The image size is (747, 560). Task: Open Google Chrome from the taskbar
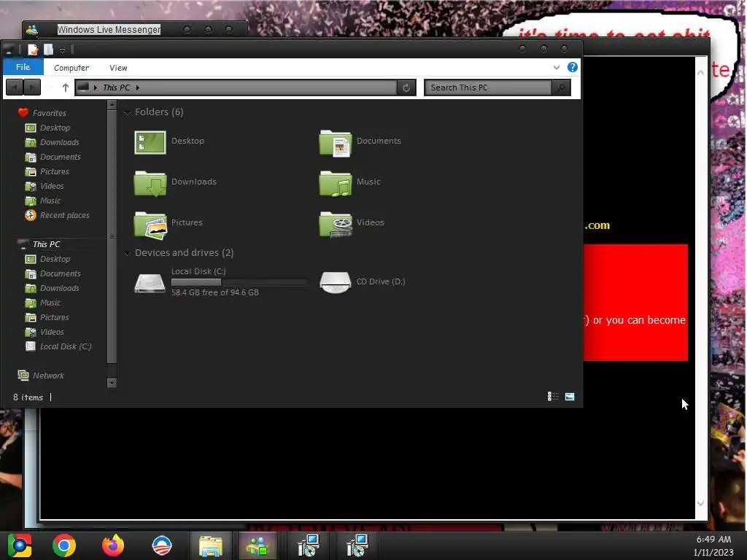pos(64,545)
